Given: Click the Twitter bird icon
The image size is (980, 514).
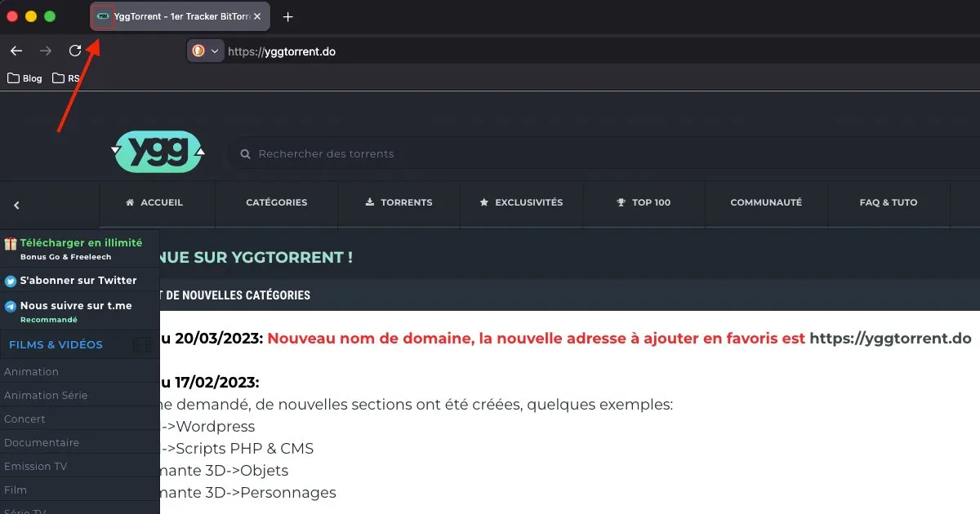Looking at the screenshot, I should 11,281.
